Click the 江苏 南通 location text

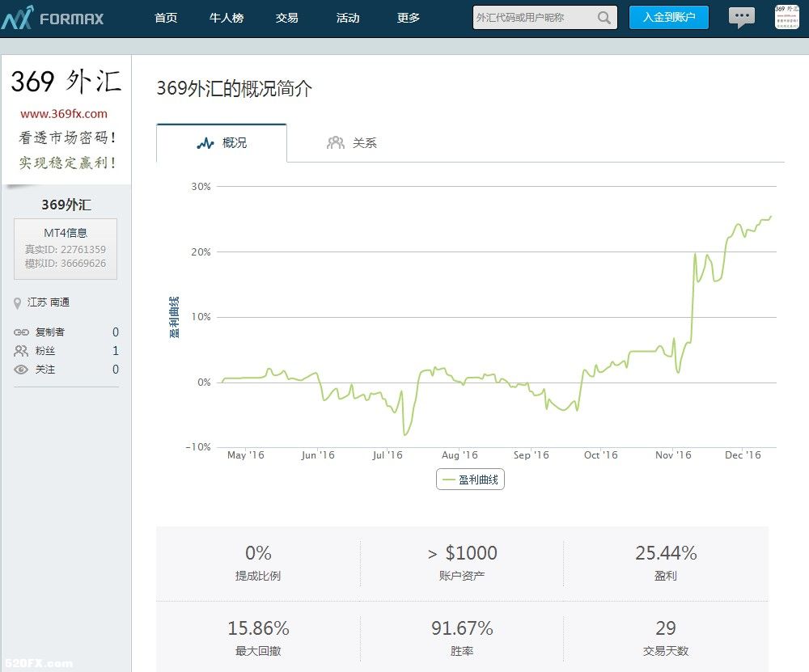click(x=49, y=302)
